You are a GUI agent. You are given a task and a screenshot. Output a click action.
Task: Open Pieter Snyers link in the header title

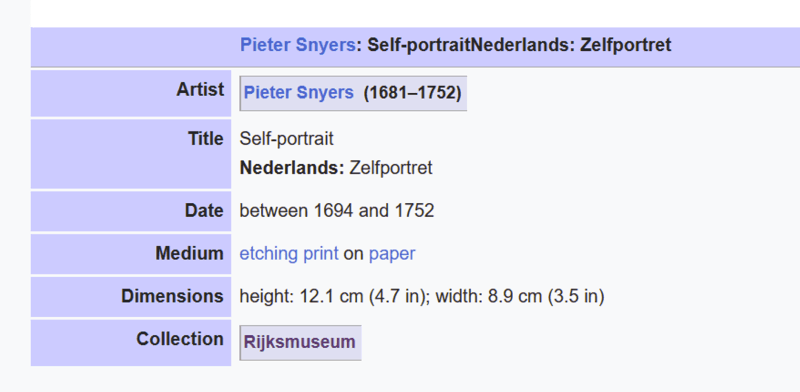[297, 45]
